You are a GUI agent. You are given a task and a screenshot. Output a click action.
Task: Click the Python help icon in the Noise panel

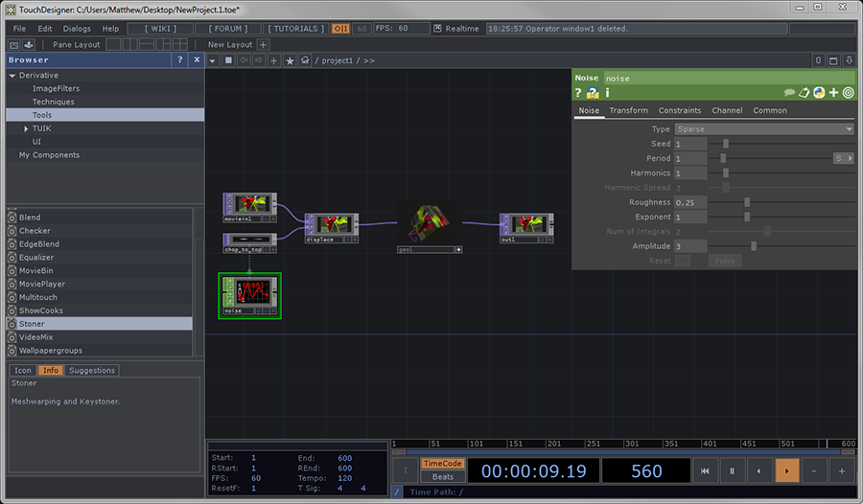(593, 93)
